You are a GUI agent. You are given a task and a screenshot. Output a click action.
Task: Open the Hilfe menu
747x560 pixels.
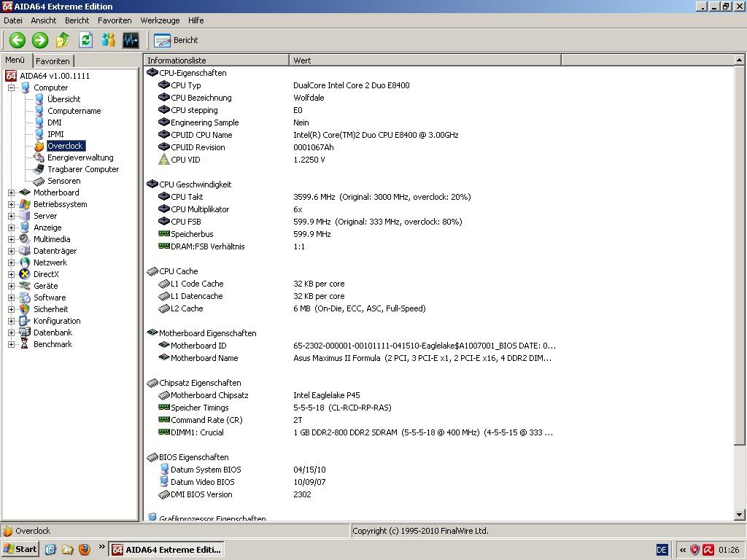click(196, 20)
